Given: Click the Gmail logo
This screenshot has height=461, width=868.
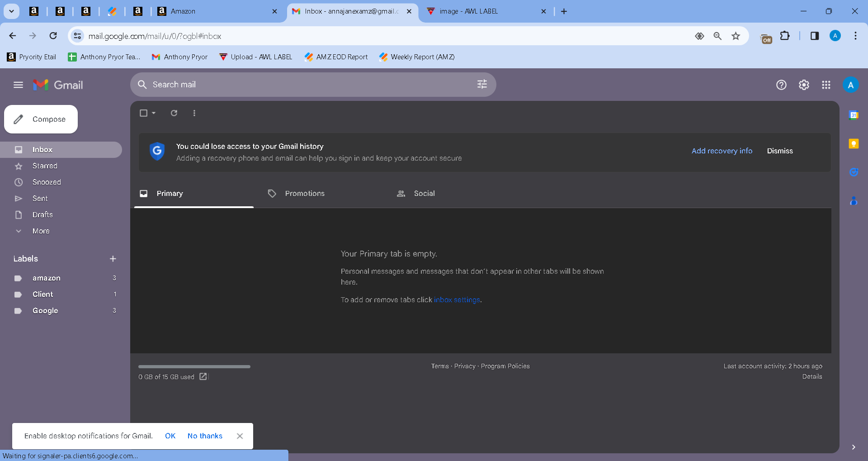Looking at the screenshot, I should click(x=58, y=85).
